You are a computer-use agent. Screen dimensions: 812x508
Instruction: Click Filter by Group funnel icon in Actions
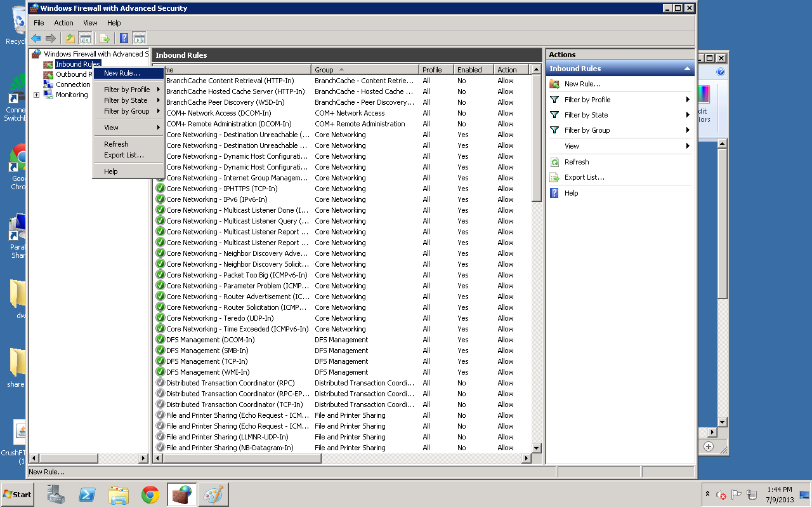554,130
